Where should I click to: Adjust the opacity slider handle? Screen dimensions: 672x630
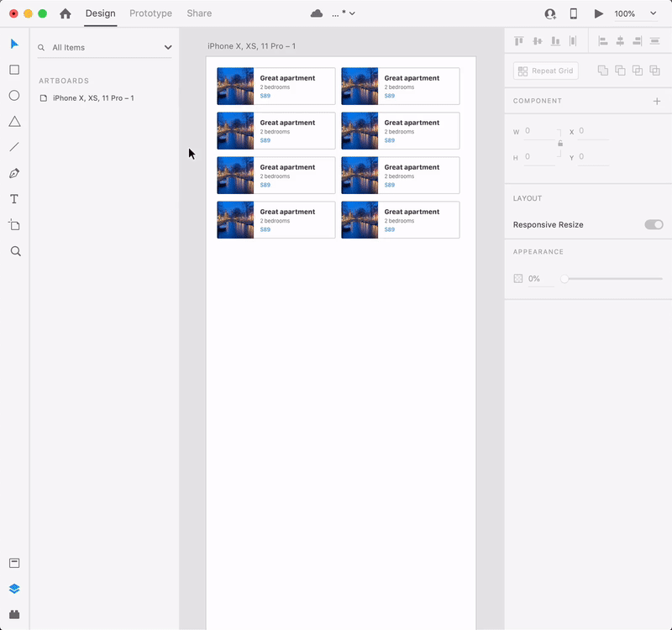tap(564, 279)
